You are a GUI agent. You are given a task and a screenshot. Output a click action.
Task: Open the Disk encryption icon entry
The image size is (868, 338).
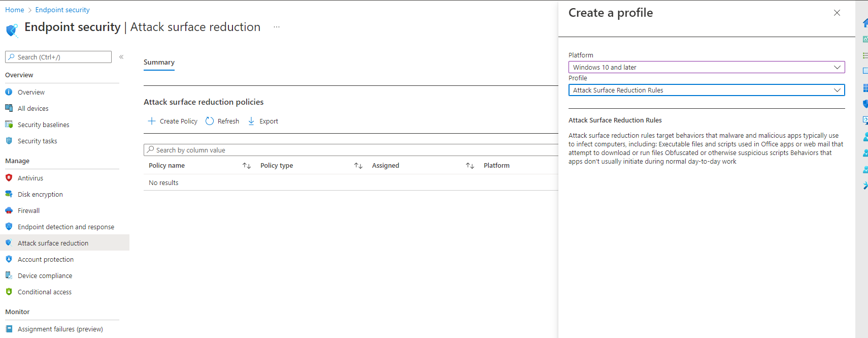[x=9, y=194]
